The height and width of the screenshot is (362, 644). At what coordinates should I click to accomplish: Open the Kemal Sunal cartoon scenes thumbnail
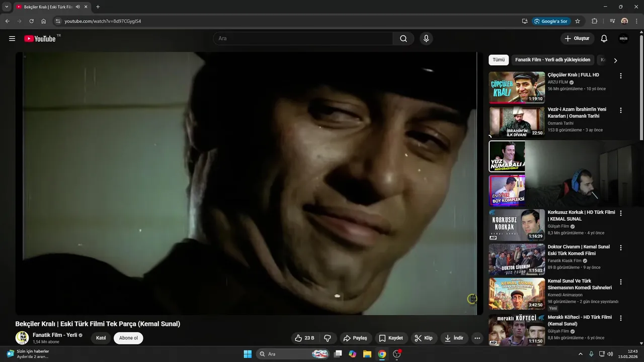point(517,294)
